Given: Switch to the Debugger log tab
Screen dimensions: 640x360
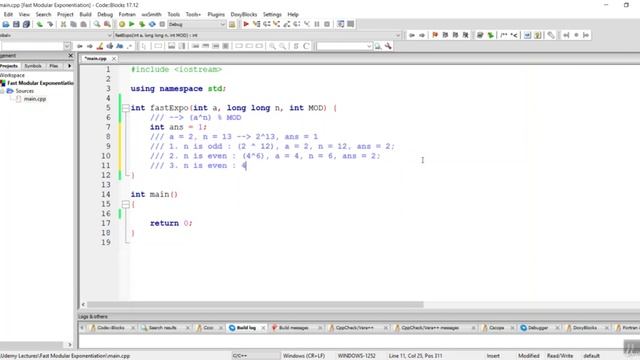Looking at the screenshot, I should (x=538, y=328).
